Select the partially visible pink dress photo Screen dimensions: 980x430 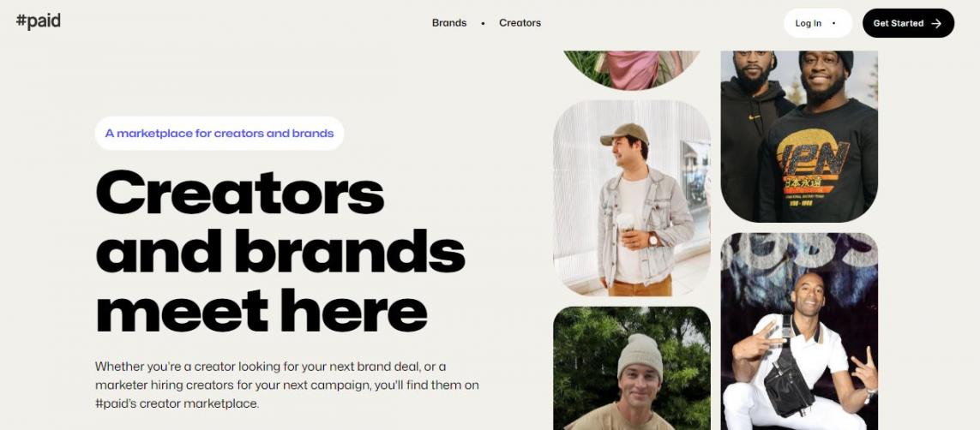631,69
